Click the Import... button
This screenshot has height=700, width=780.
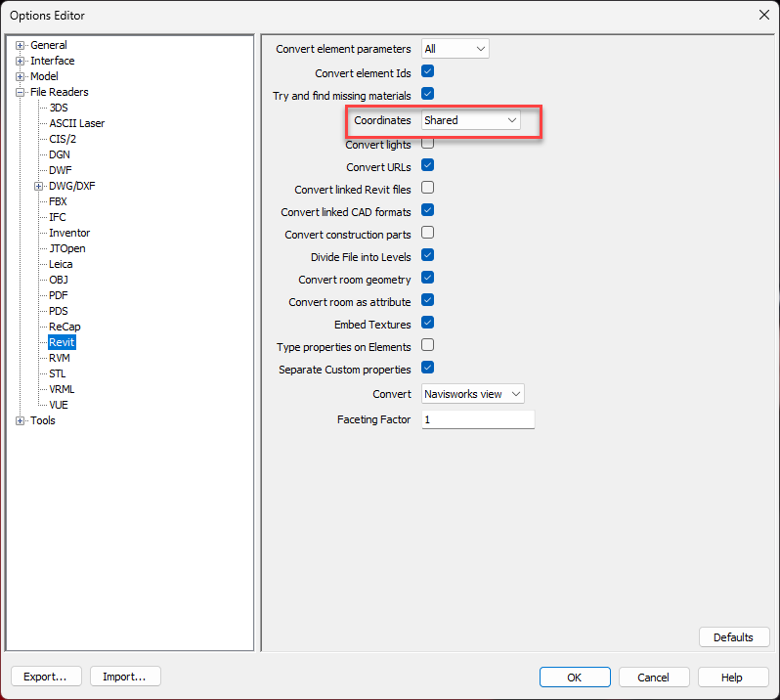pos(125,677)
